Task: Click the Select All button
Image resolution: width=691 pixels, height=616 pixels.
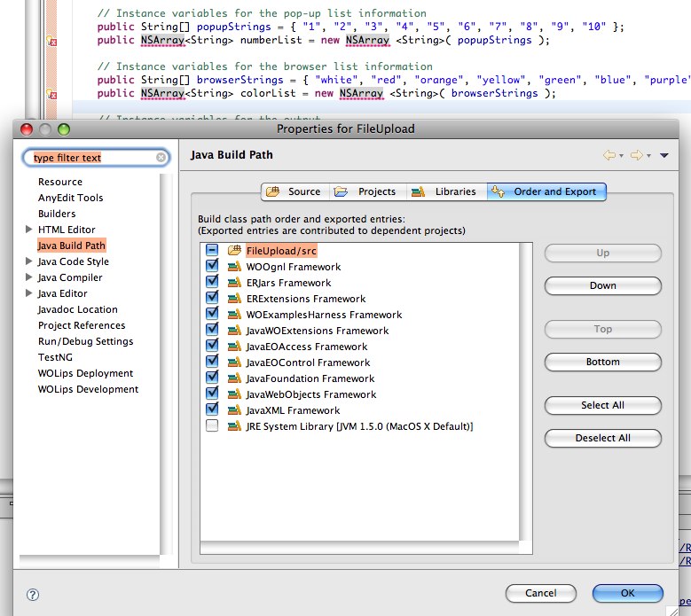Action: [603, 406]
